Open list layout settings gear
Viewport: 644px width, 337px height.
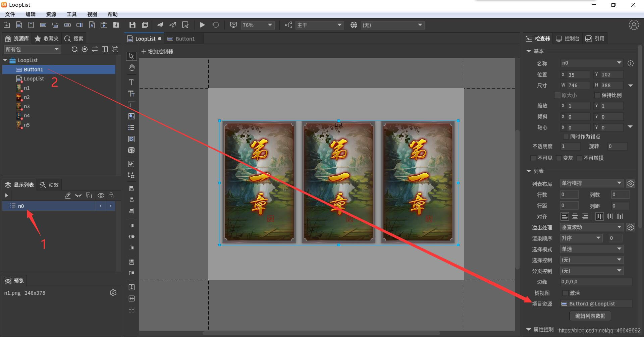(x=631, y=184)
